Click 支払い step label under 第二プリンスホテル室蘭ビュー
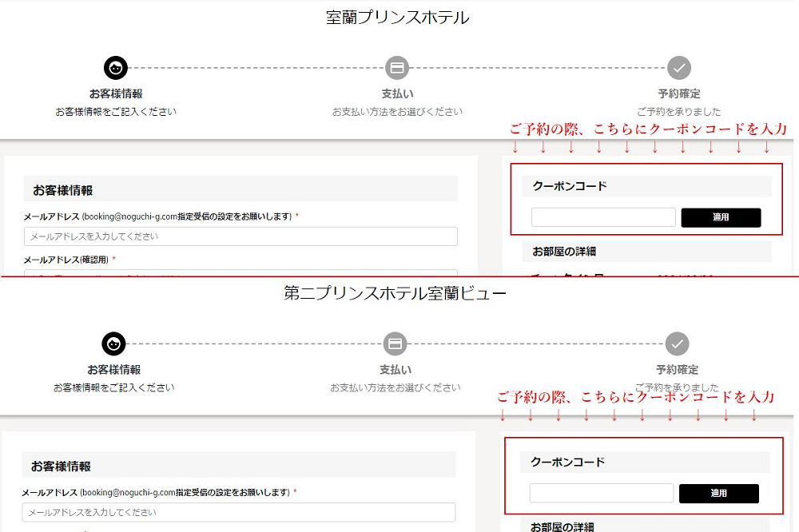The height and width of the screenshot is (532, 799). 396,370
